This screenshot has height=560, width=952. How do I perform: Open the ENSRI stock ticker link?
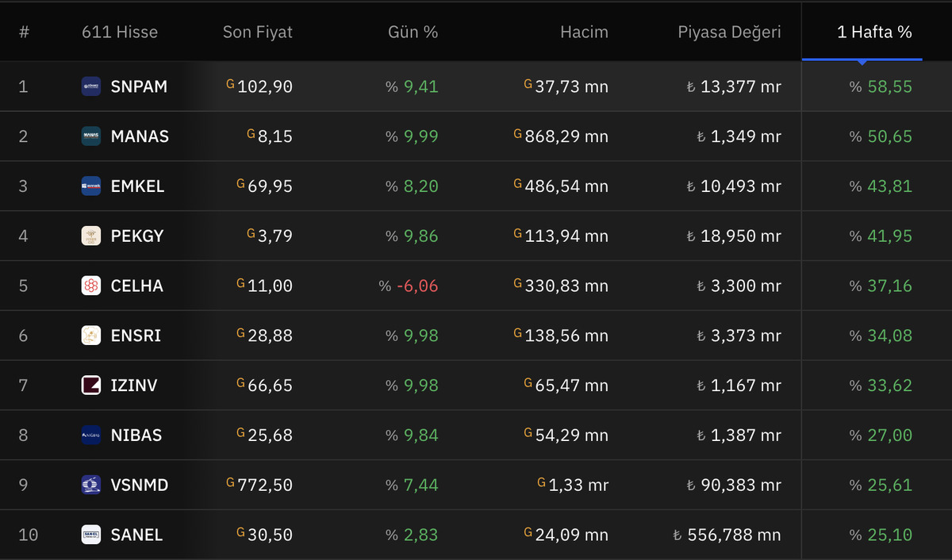point(136,336)
